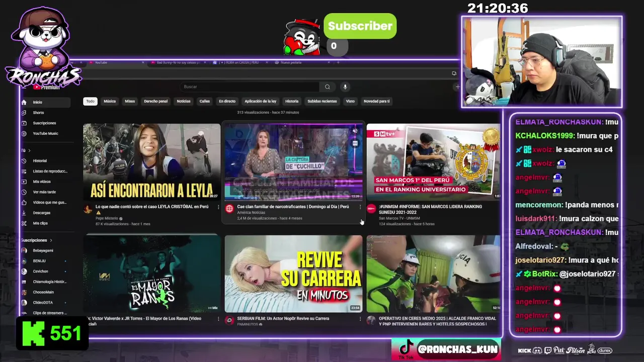Image resolution: width=644 pixels, height=362 pixels.
Task: Click América Noticias channel avatar
Action: 229,209
